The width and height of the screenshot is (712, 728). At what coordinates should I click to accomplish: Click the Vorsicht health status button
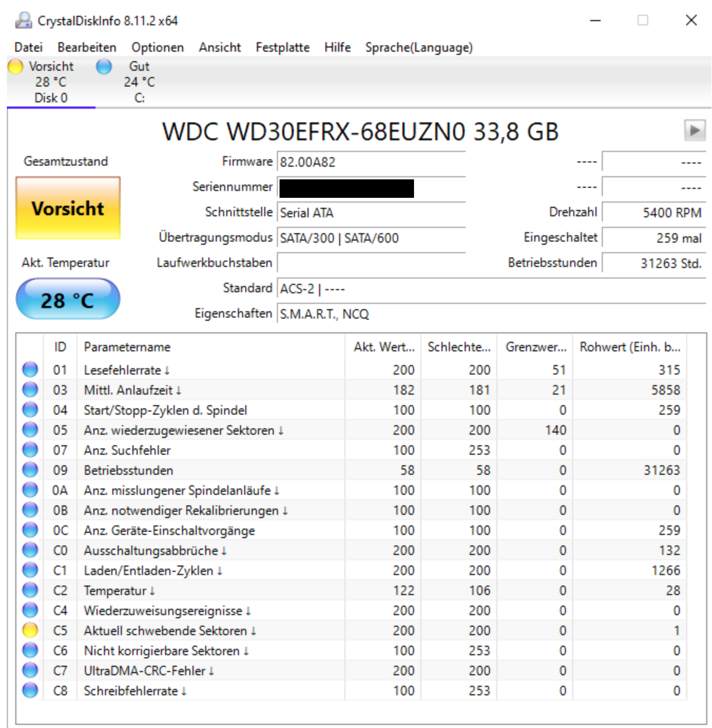click(68, 208)
